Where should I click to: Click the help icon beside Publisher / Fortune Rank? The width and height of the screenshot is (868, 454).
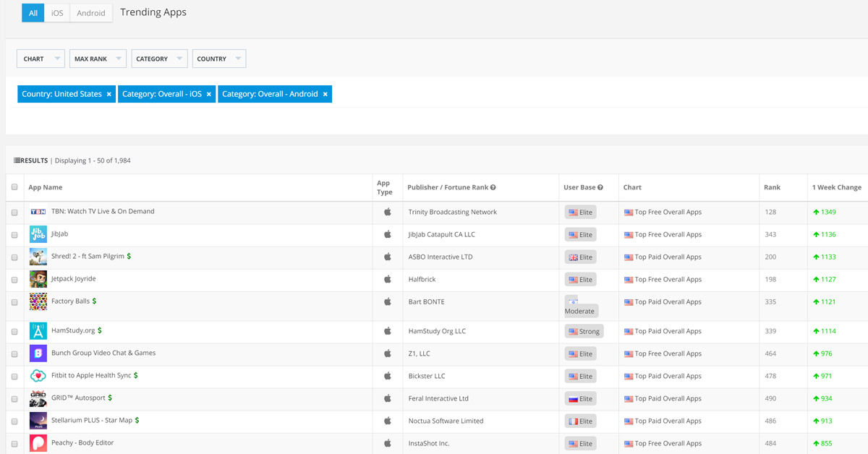(x=493, y=187)
